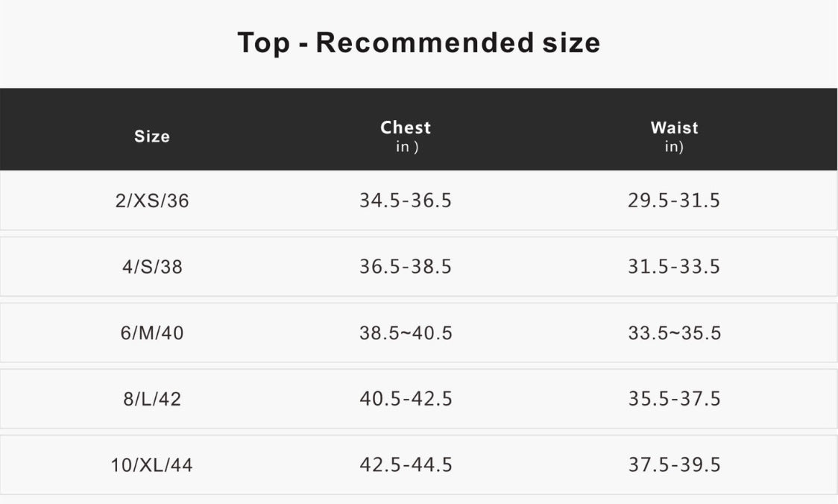Select waist value 33.5~35.5

coord(674,333)
